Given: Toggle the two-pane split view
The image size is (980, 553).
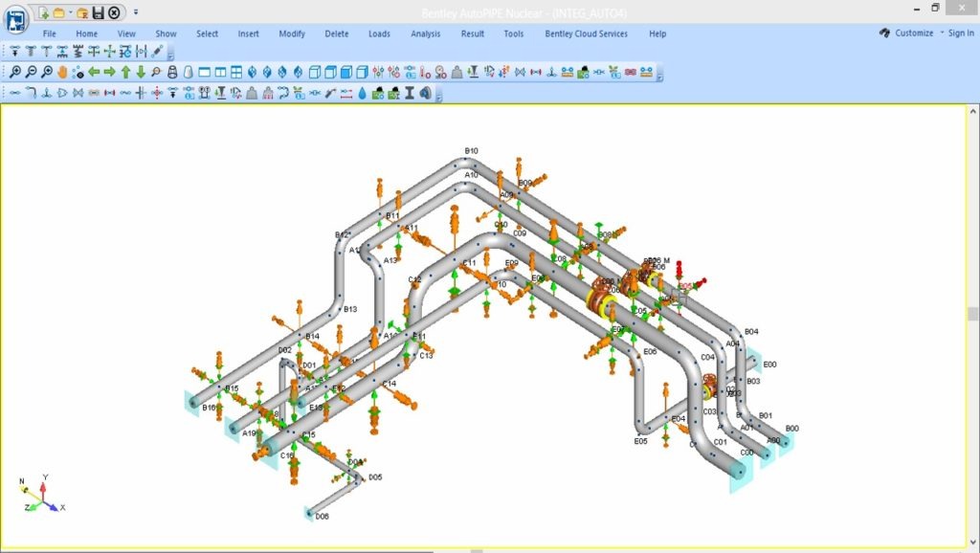Looking at the screenshot, I should [x=220, y=72].
